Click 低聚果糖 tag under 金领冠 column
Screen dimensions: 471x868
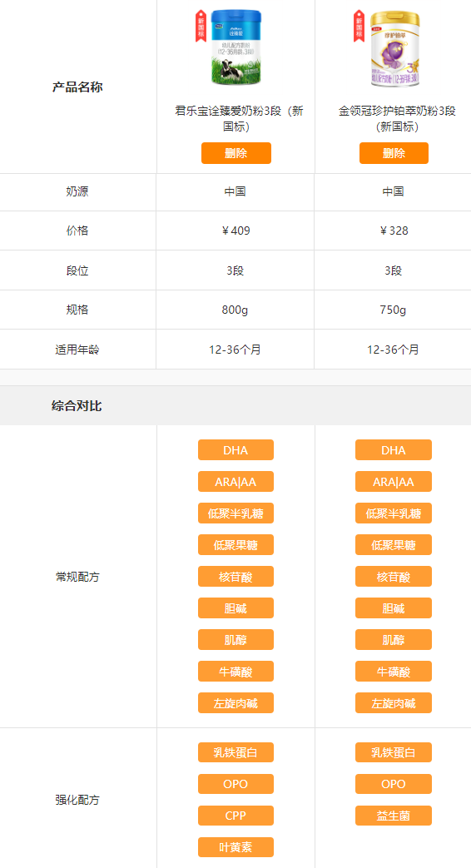(x=394, y=545)
